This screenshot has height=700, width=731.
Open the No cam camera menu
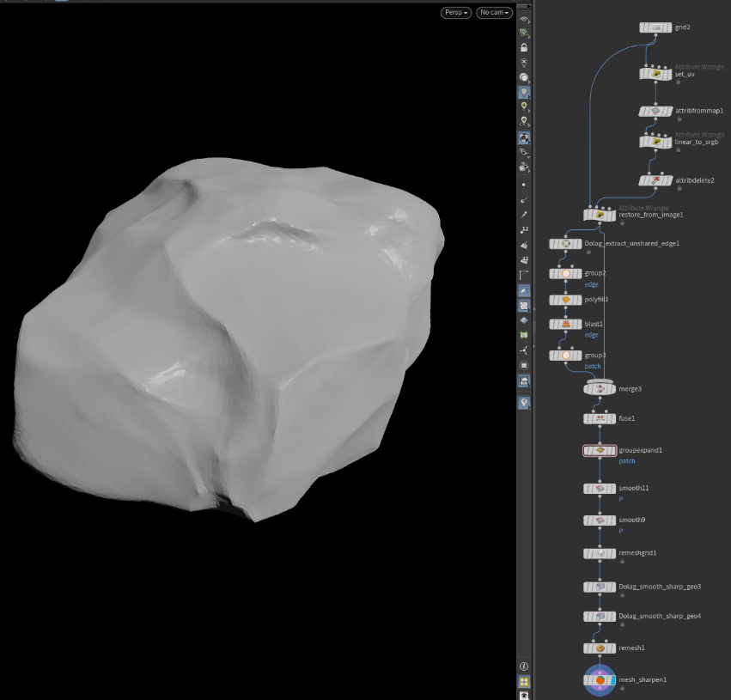[494, 13]
